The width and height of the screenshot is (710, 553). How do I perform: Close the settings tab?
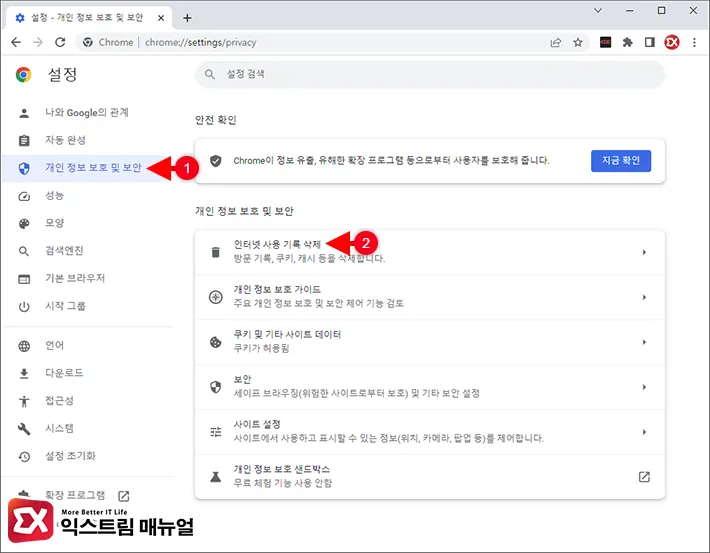tap(161, 18)
